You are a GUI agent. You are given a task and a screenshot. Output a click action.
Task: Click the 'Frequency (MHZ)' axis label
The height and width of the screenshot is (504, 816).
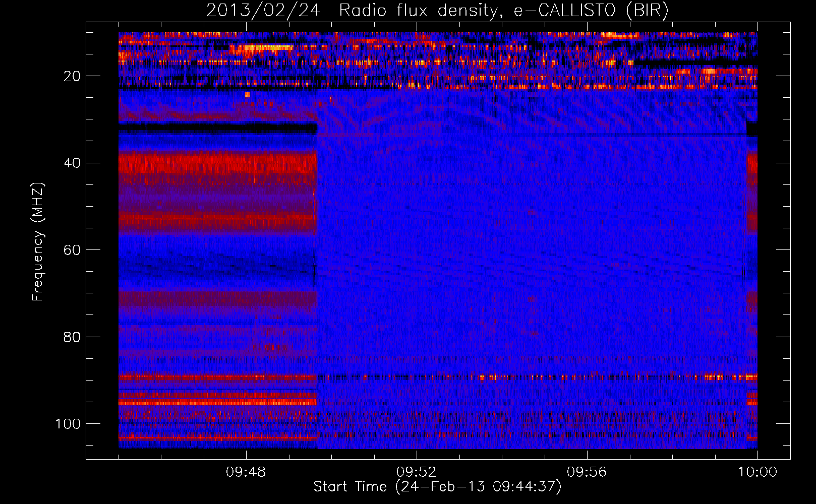click(x=38, y=242)
